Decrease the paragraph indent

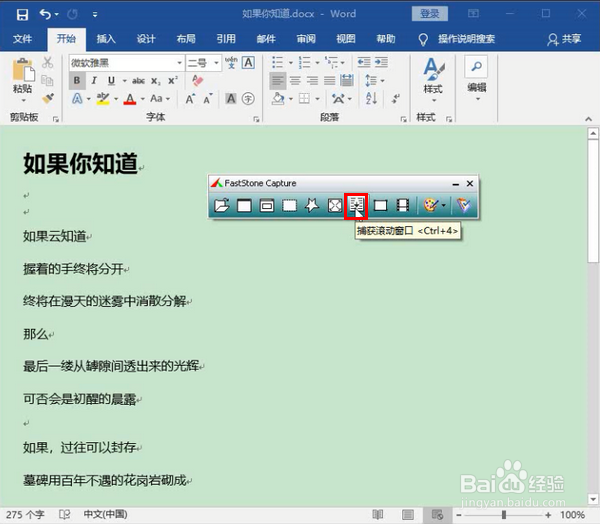coord(364,62)
